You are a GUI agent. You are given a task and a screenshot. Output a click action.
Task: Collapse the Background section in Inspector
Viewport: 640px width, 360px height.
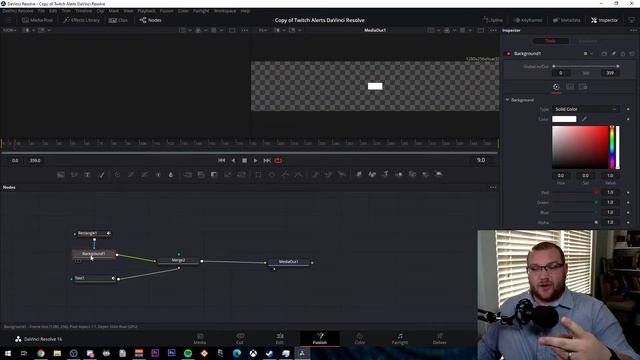(x=507, y=100)
